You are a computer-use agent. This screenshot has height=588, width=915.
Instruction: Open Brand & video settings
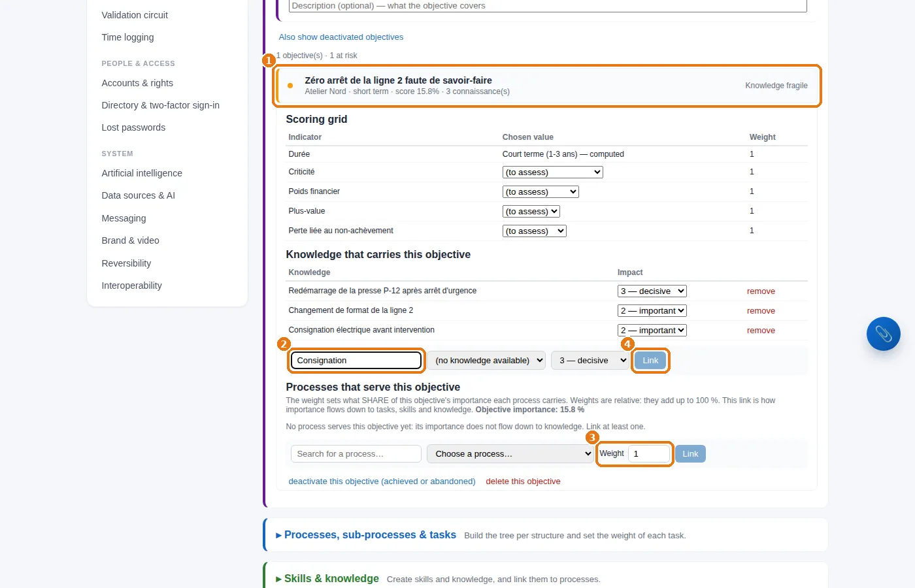point(130,240)
